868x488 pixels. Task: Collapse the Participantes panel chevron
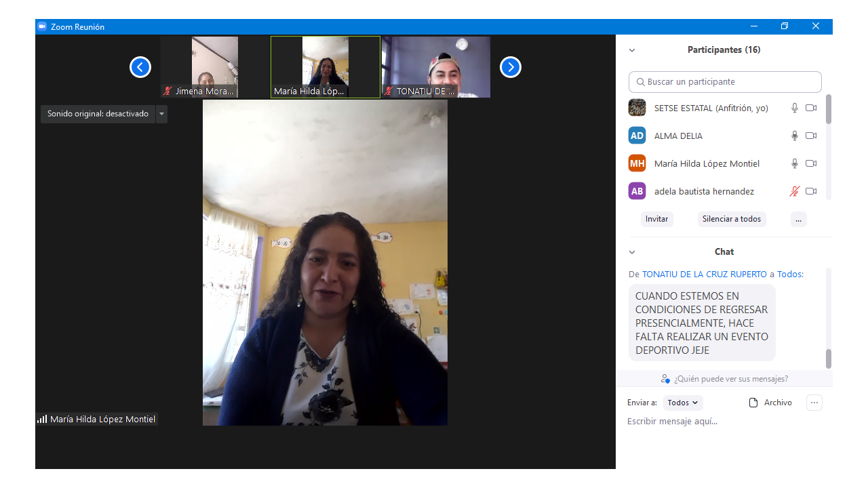[632, 50]
